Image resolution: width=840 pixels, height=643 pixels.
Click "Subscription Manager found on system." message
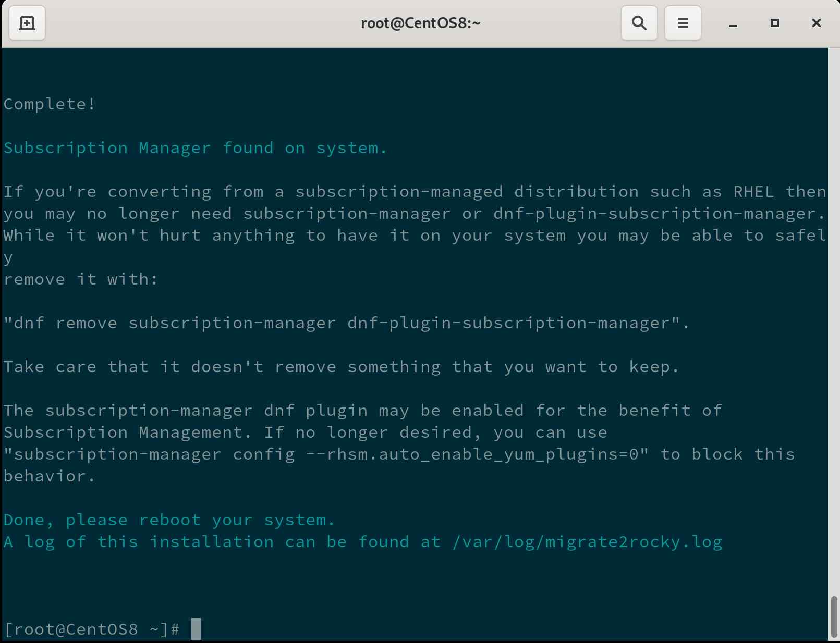coord(196,148)
